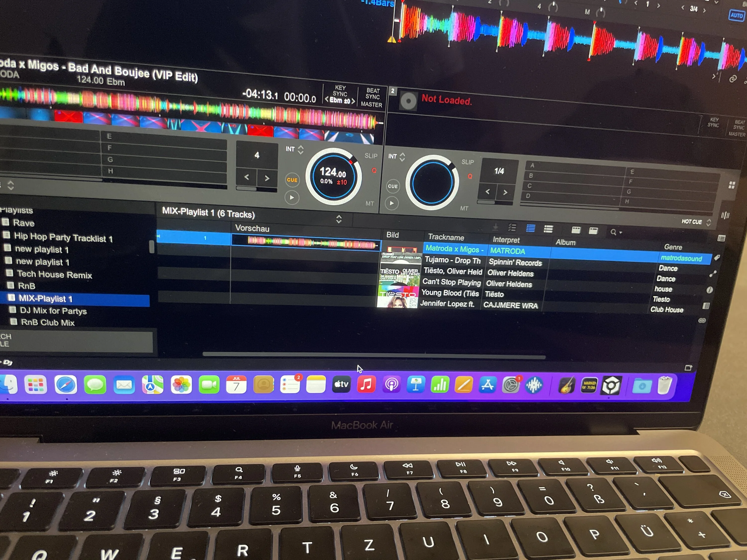747x560 pixels.
Task: Open the HOT CUE mode dropdown
Action: click(696, 222)
